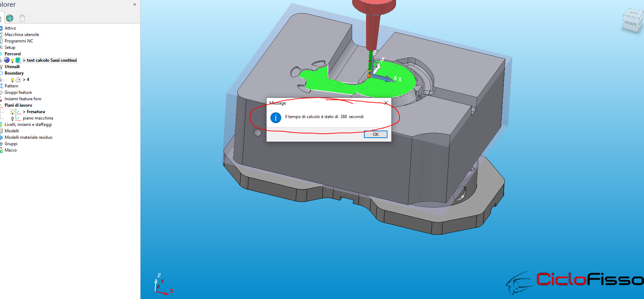This screenshot has height=299, width=644.
Task: Select the Macro node
Action: pyautogui.click(x=10, y=150)
